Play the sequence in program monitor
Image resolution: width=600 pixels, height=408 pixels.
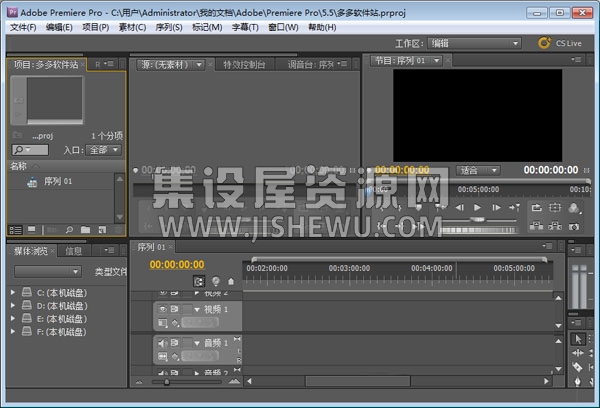click(477, 207)
